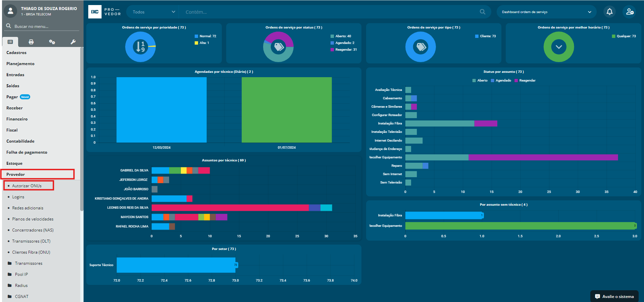644x302 pixels.
Task: Open the Todos filter dropdown
Action: [x=153, y=12]
